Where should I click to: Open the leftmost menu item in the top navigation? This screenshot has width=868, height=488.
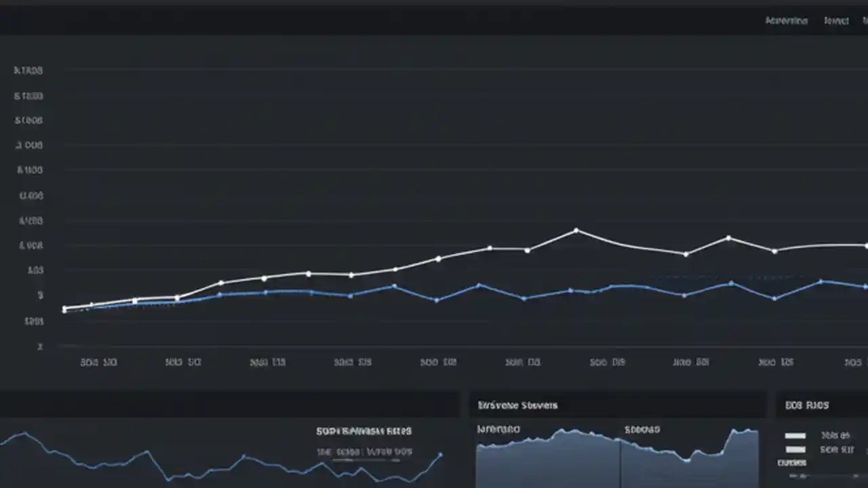(x=786, y=20)
